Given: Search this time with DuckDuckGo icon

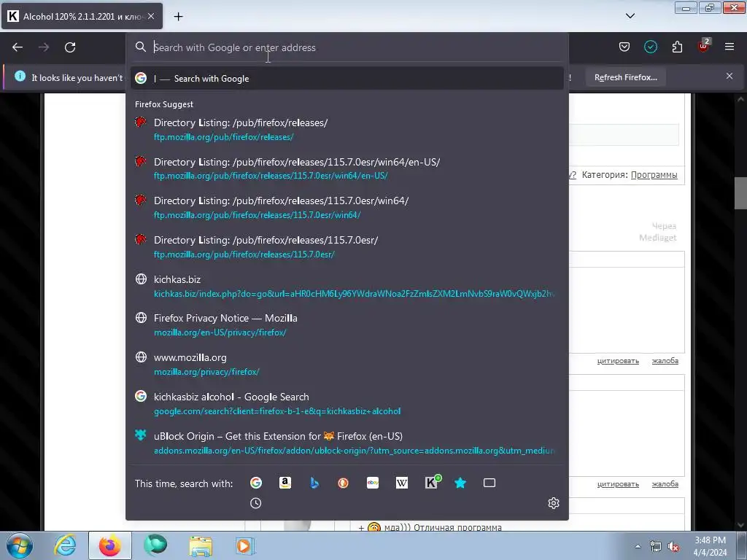Looking at the screenshot, I should (343, 483).
